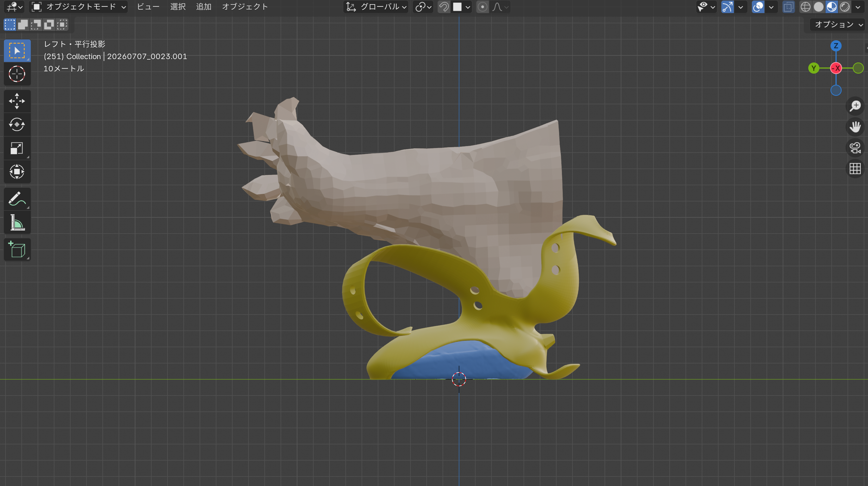The height and width of the screenshot is (486, 868).
Task: Click the blue Z axis gizmo
Action: [x=836, y=46]
